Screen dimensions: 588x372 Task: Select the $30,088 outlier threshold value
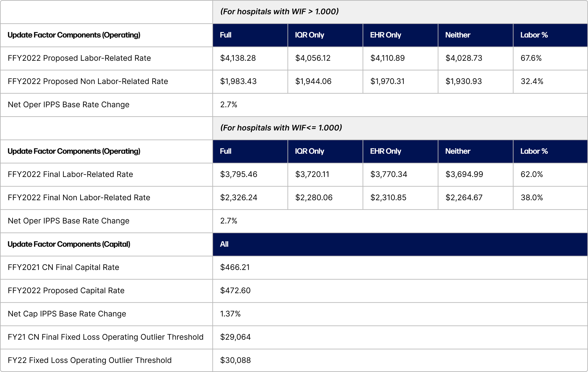click(235, 360)
